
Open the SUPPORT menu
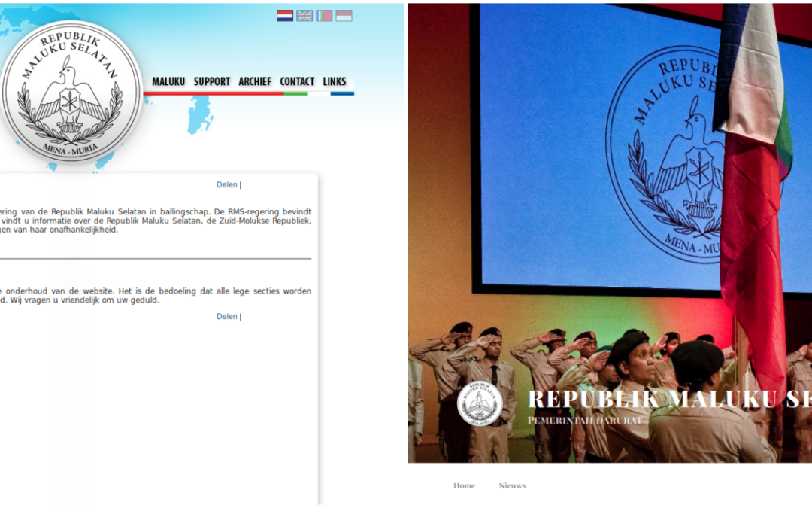(212, 81)
